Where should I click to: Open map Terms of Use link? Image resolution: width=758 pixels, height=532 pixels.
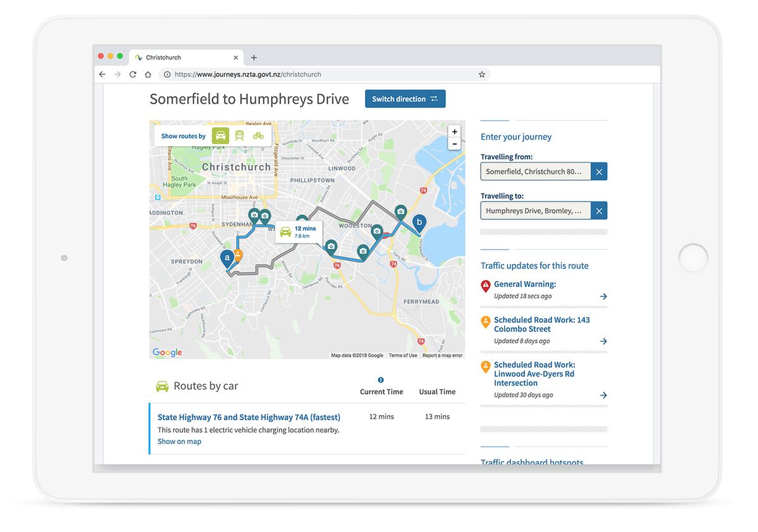(403, 356)
